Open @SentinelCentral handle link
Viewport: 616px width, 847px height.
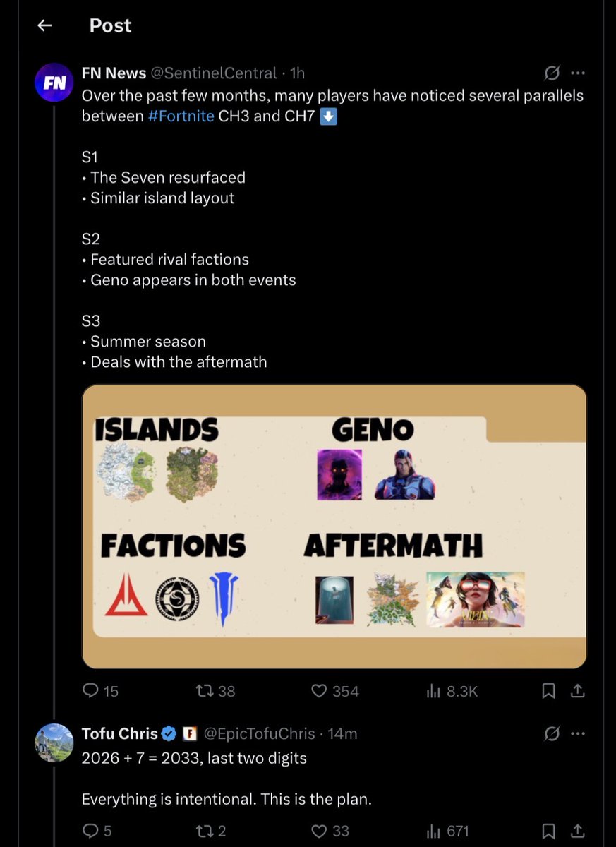(x=214, y=73)
